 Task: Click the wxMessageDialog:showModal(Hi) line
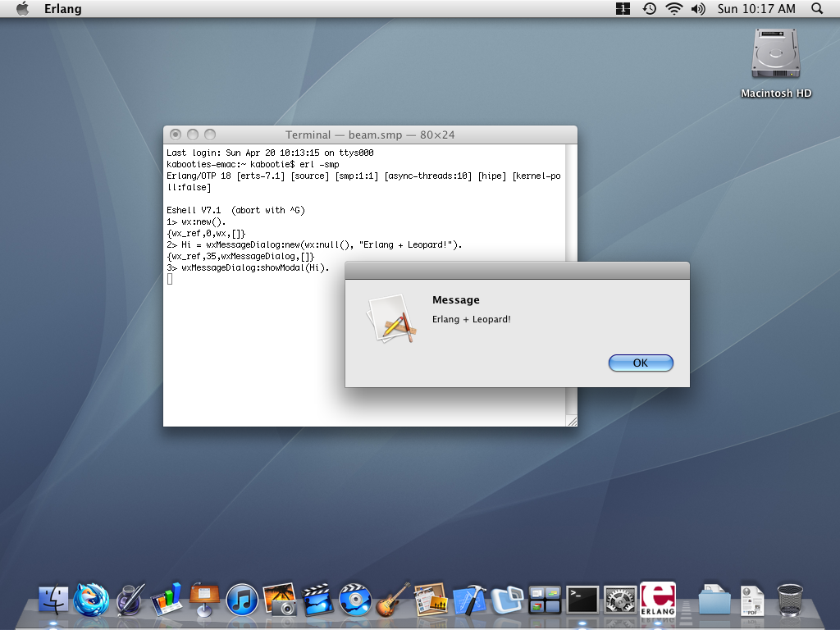click(248, 268)
